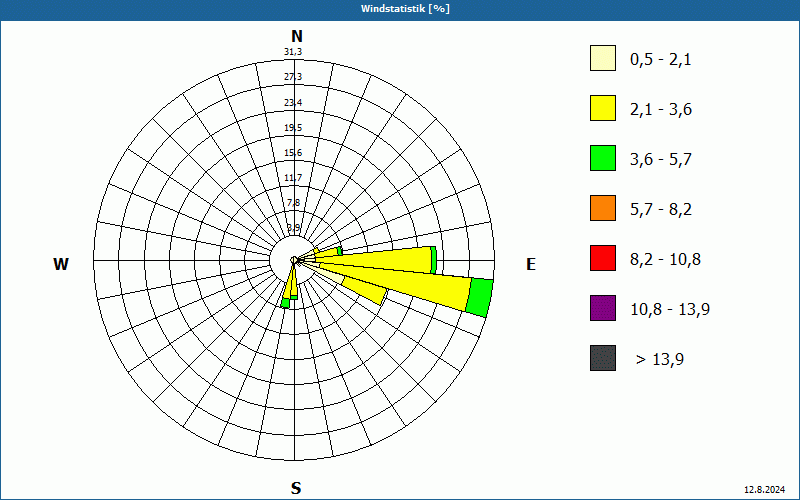Click the 11,7 radial axis value
Viewport: 800px width, 500px height.
pos(293,178)
